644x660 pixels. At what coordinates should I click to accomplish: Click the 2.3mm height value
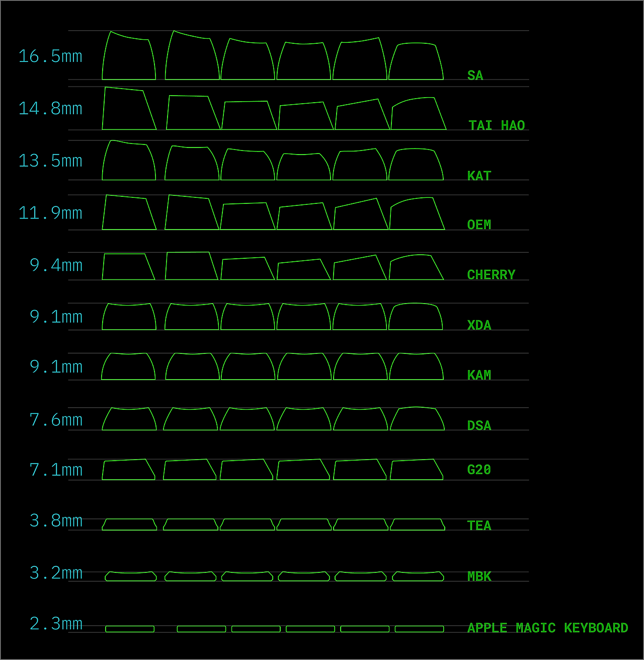56,624
